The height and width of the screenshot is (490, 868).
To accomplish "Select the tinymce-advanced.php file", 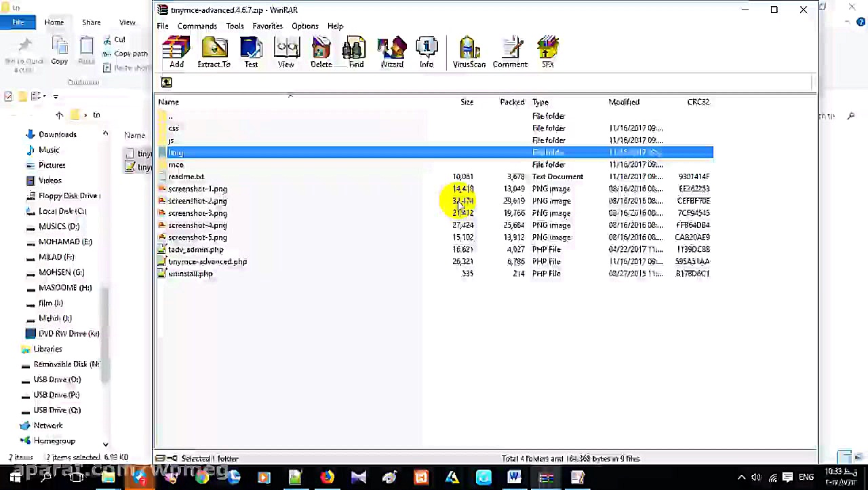I will 435,262.
